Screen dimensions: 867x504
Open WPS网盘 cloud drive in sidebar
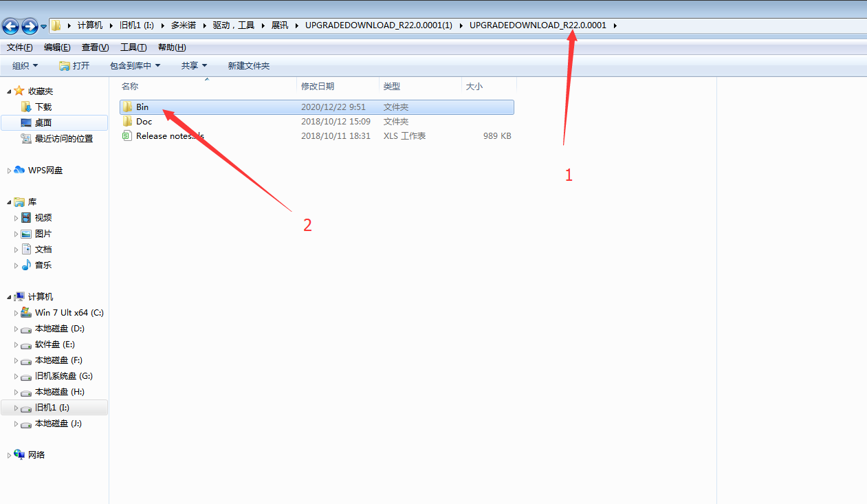(45, 171)
